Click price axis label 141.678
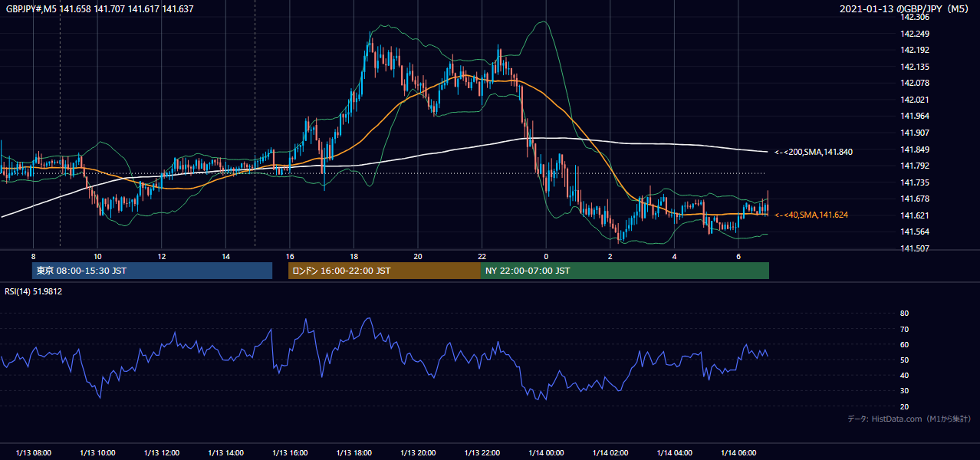The image size is (980, 460). (915, 199)
